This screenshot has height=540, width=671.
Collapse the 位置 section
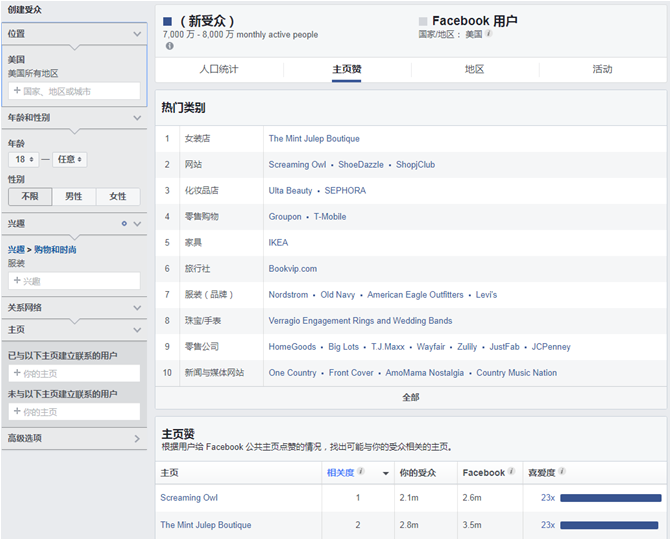point(137,34)
